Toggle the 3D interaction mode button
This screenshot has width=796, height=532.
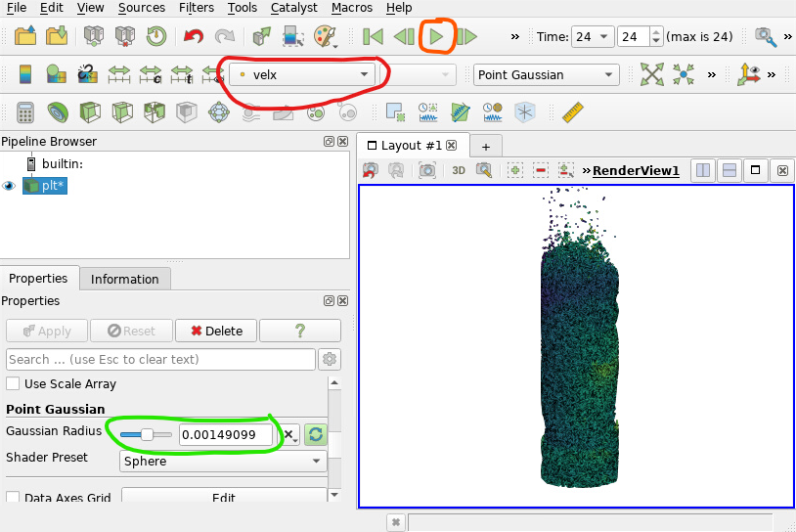pos(459,170)
